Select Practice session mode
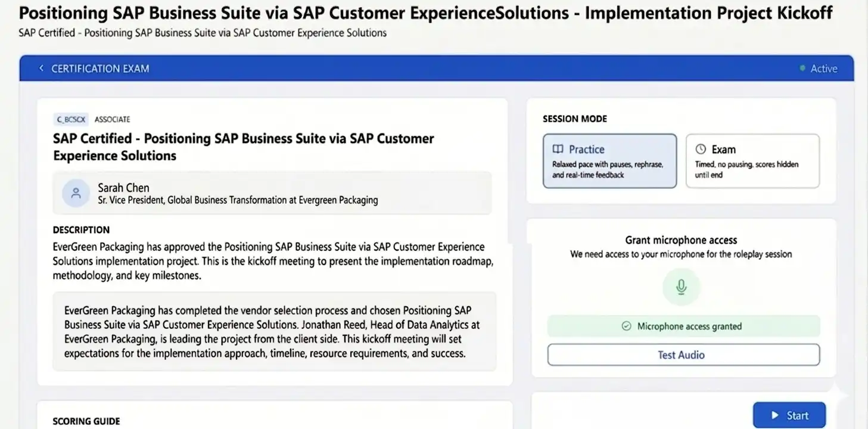This screenshot has width=868, height=429. 609,161
